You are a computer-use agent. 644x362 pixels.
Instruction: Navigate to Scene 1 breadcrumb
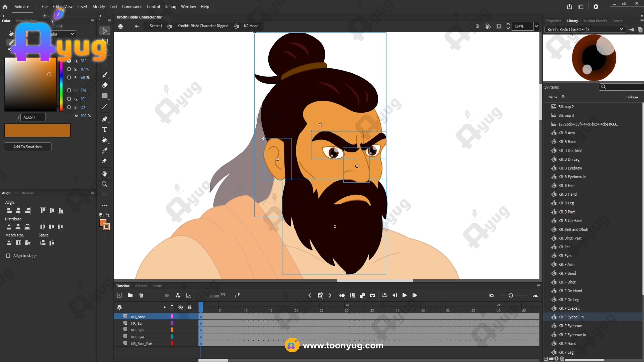156,26
